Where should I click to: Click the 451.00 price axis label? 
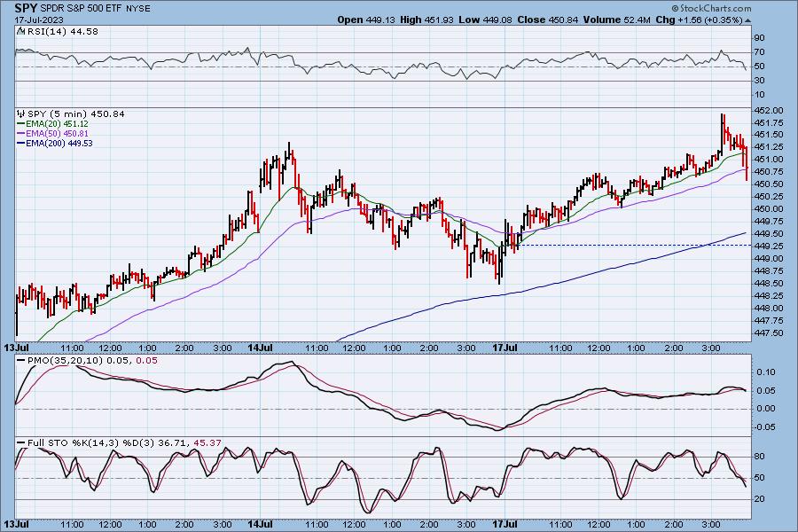pos(769,160)
